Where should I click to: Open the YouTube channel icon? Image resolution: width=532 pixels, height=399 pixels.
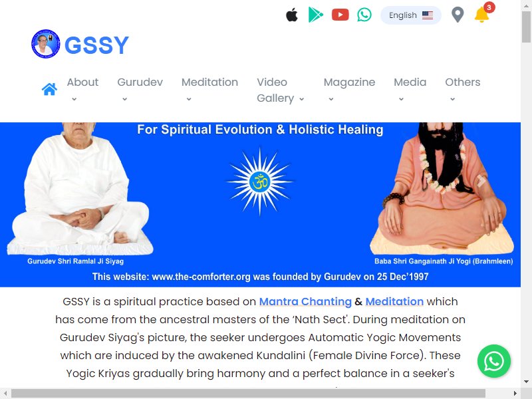tap(340, 15)
